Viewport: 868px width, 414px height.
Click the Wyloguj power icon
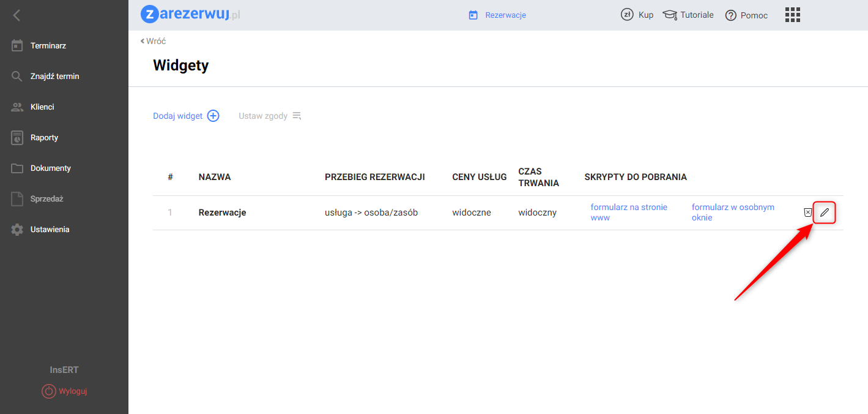pos(48,391)
